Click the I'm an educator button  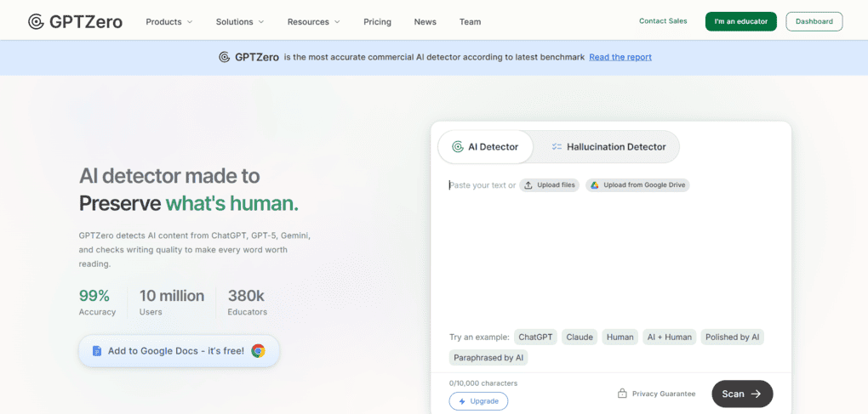click(740, 21)
